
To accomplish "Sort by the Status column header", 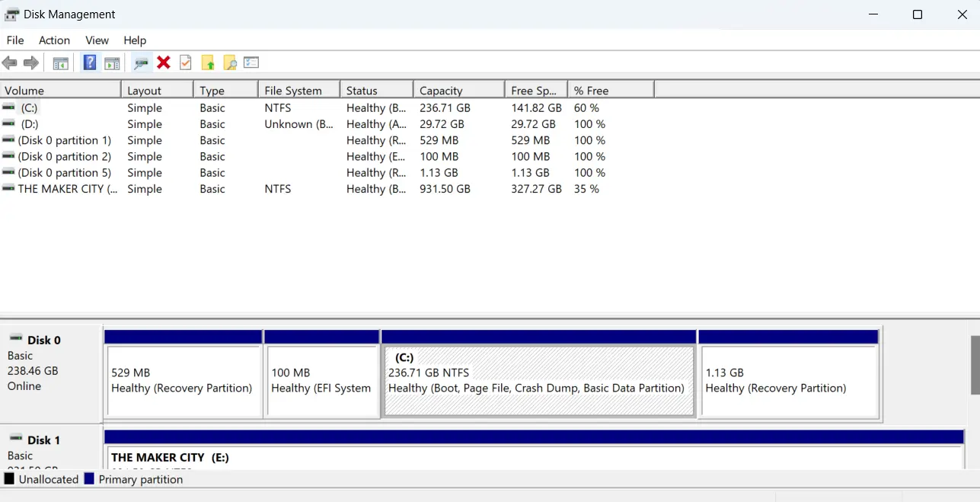I will pyautogui.click(x=376, y=90).
